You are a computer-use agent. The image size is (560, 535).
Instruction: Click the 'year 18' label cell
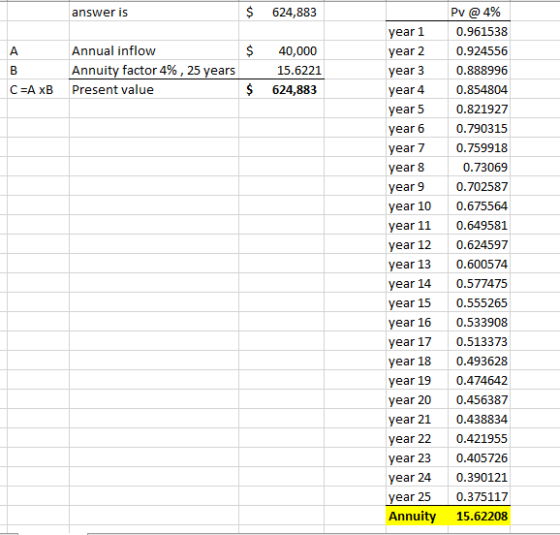pos(417,361)
